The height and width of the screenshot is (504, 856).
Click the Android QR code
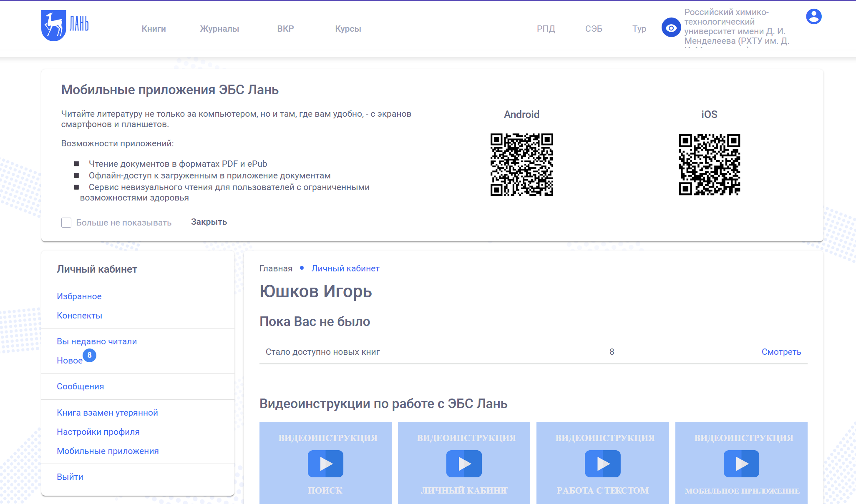coord(521,165)
